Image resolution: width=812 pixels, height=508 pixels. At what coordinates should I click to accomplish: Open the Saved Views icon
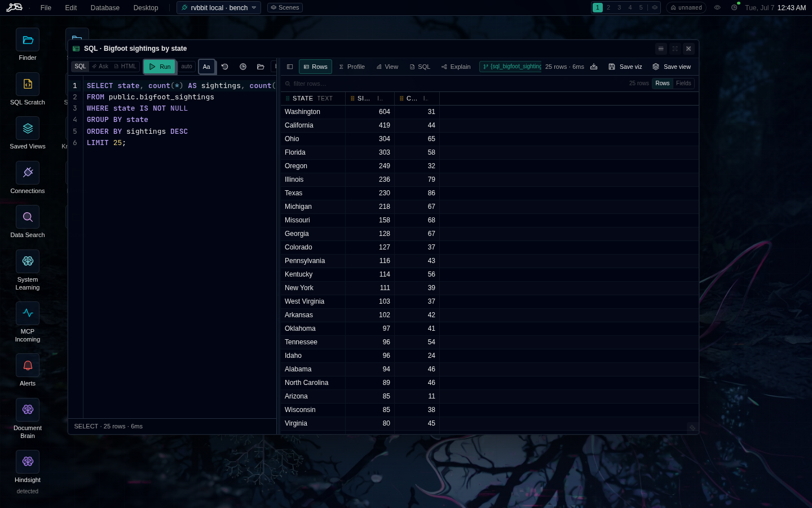coord(28,128)
